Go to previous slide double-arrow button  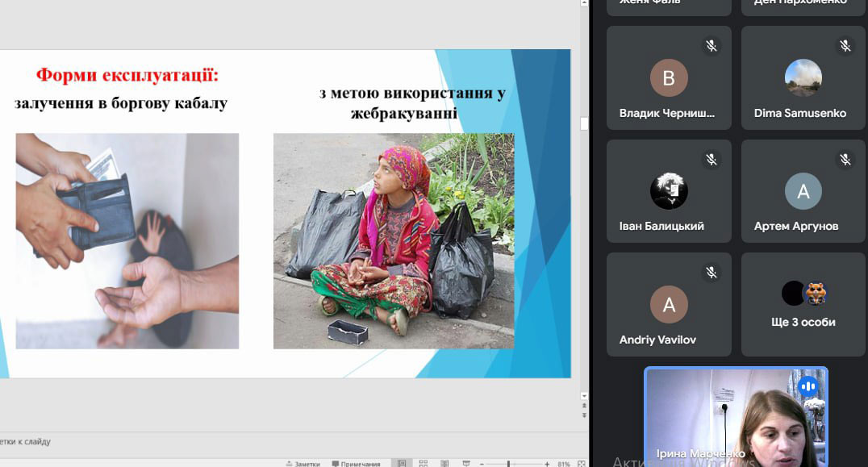[584, 407]
